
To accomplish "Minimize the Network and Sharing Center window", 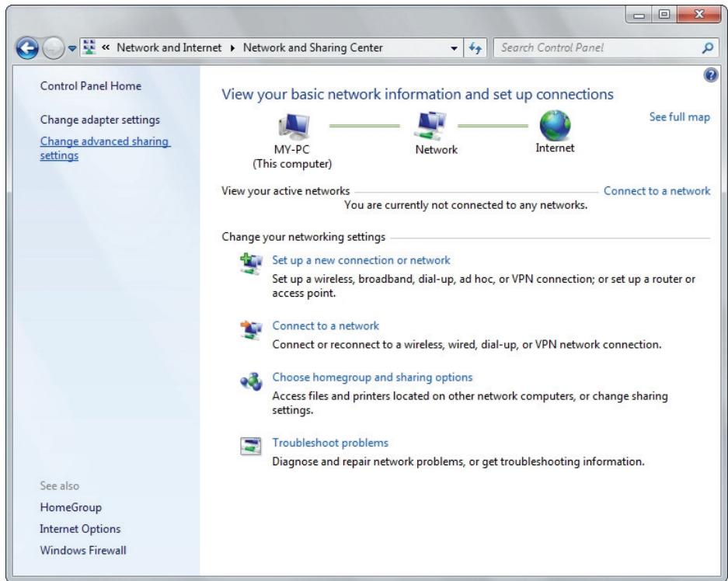I will pos(639,15).
